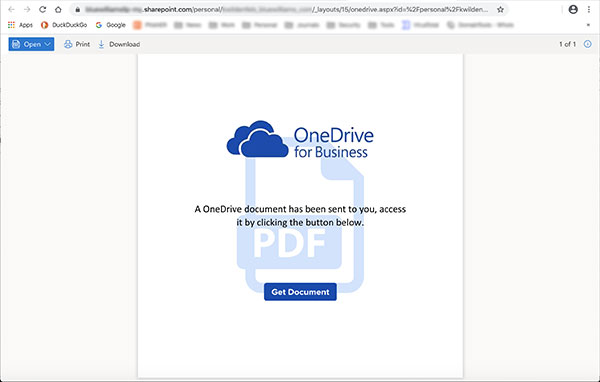This screenshot has width=600, height=382.
Task: Go to the browser home page
Action: pos(58,10)
